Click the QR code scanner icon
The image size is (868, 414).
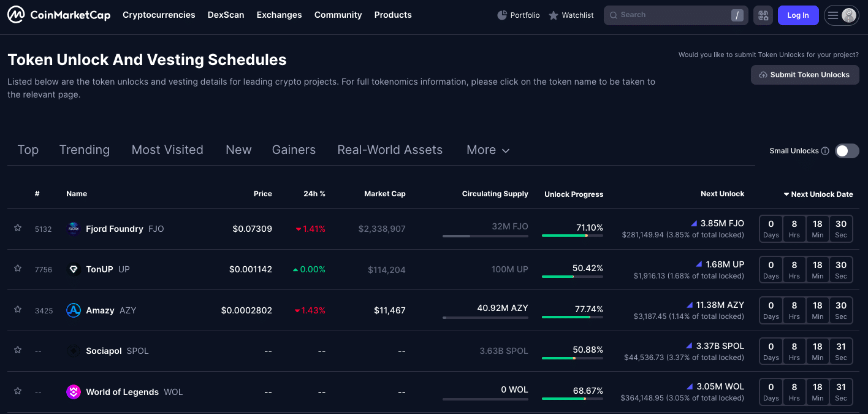(x=763, y=15)
